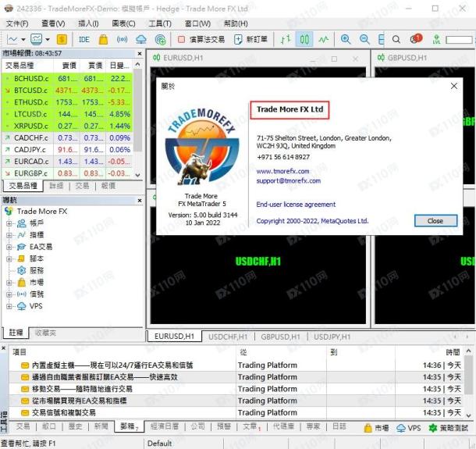Open the 文件(F) menu

[x=17, y=23]
